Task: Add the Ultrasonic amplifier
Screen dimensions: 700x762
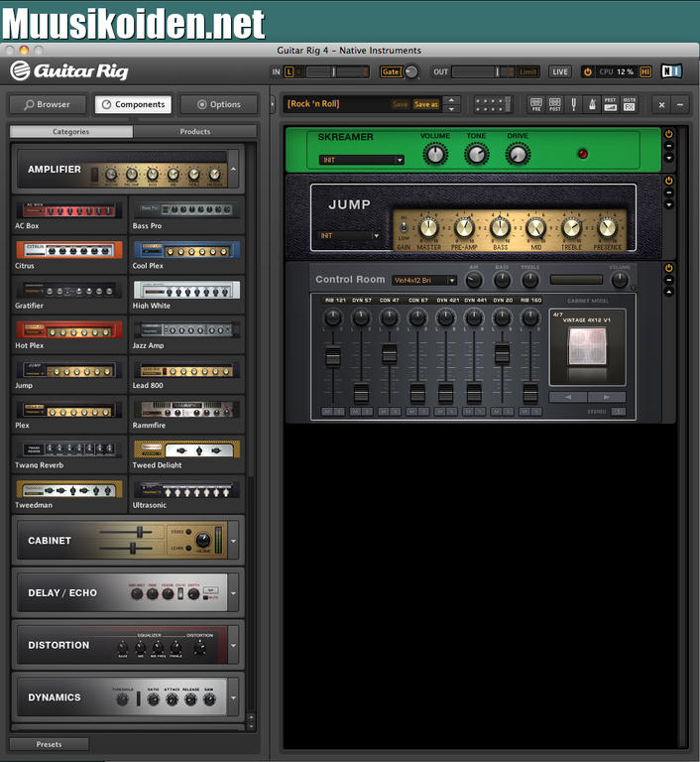Action: (x=186, y=494)
